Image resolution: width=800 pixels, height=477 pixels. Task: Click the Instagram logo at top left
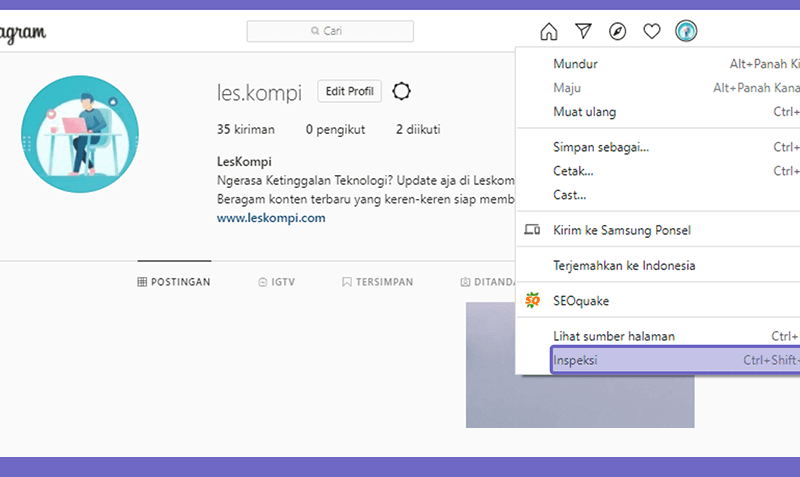click(23, 33)
